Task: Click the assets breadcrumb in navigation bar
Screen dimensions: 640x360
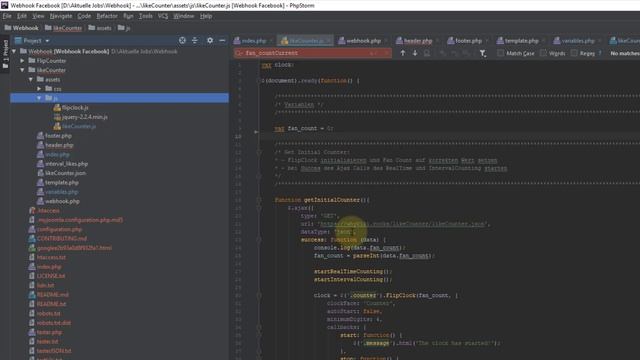Action: click(100, 28)
